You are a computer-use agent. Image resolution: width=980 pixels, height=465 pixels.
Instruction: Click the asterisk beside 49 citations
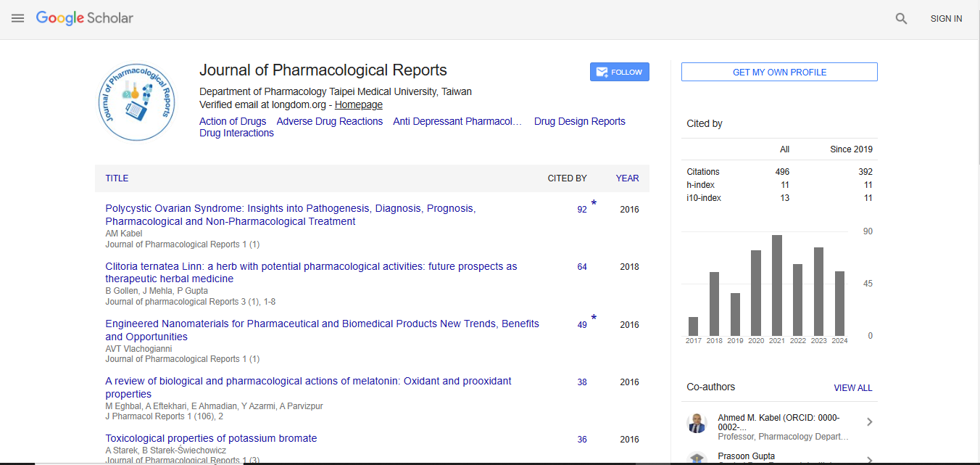594,318
